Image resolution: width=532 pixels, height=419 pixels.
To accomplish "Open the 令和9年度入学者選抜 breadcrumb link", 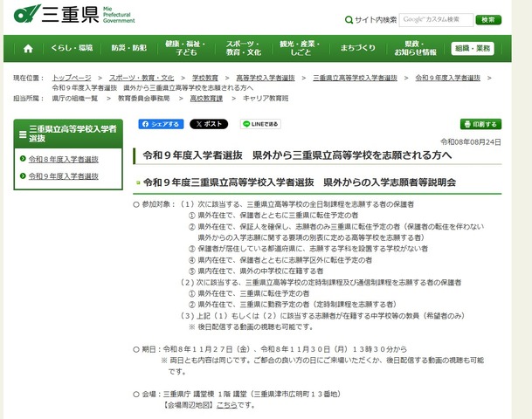I will (x=448, y=78).
